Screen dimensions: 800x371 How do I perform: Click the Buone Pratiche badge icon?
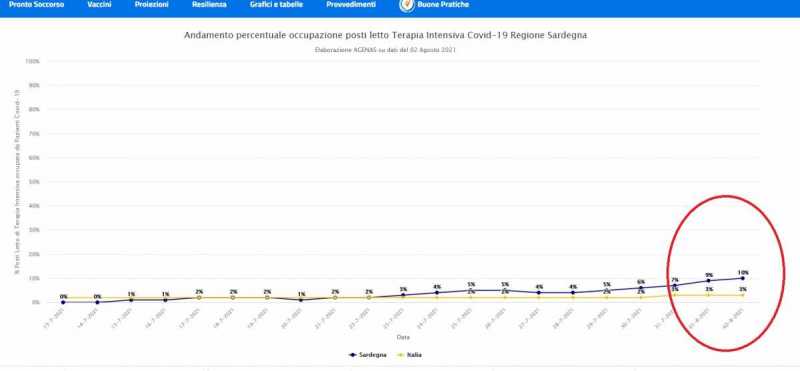tap(407, 5)
